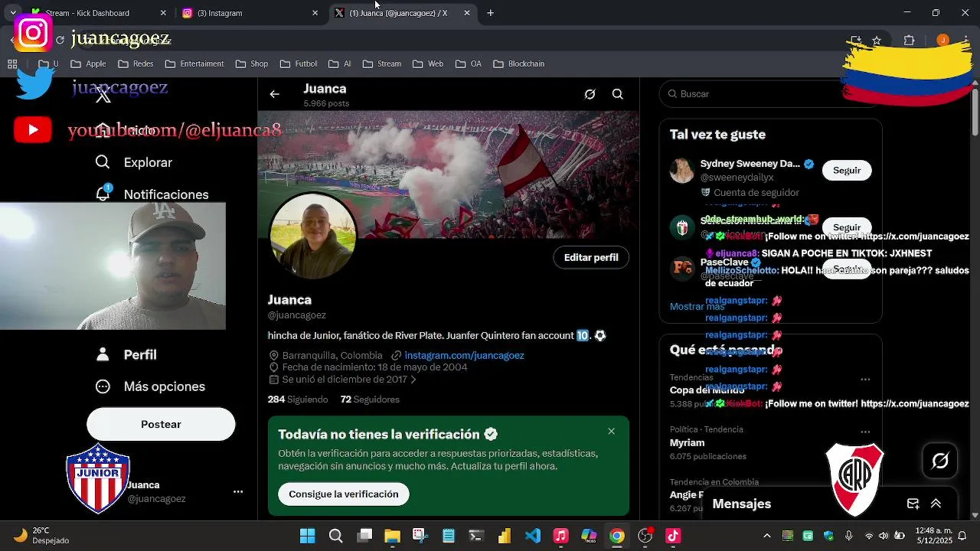This screenshot has height=551, width=980.
Task: Search posts with the profile header magnifier
Action: [618, 94]
